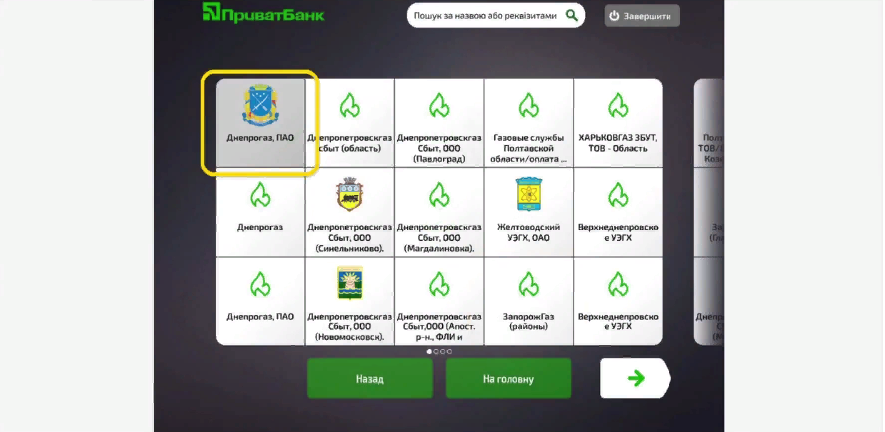885x432 pixels.
Task: Open ХАРЬКОВГАЗ ЗБУТ, ТОВ - Область tile
Action: (x=618, y=123)
